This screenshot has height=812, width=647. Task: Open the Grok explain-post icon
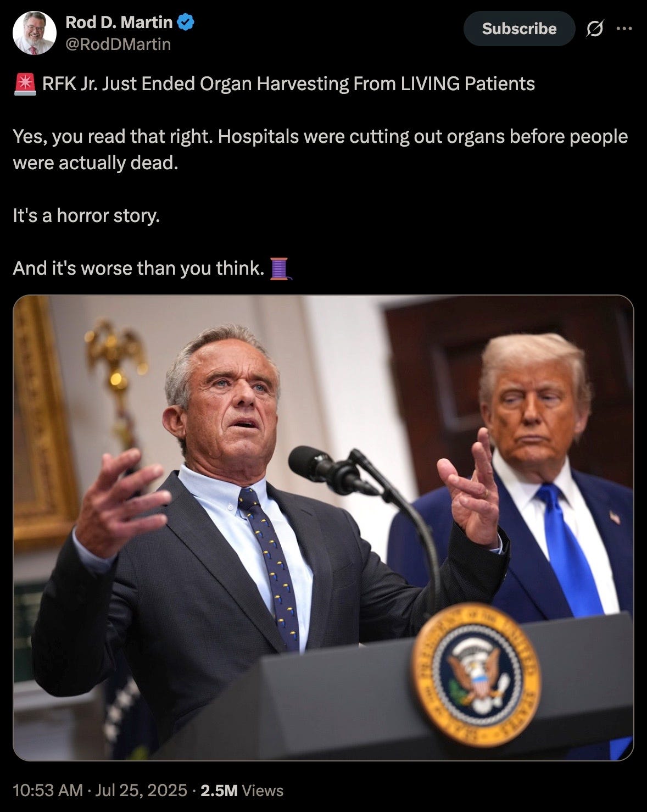594,29
